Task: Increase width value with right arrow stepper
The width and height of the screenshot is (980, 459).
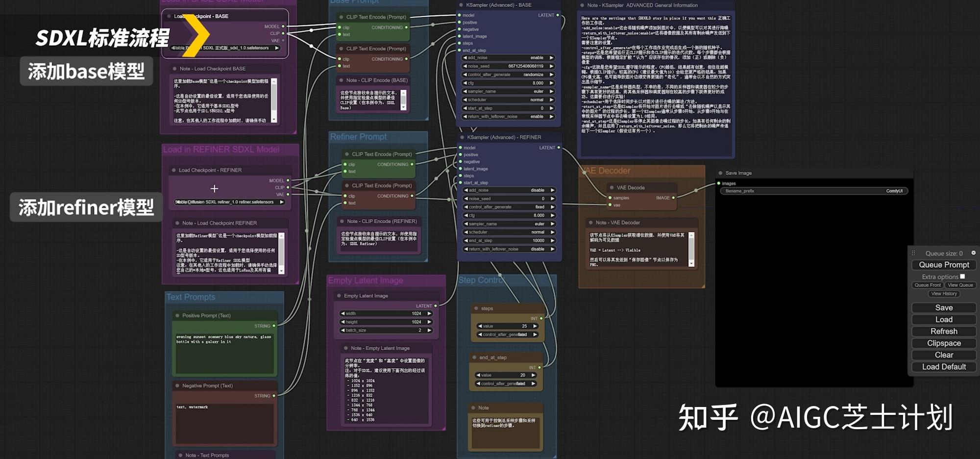Action: [430, 314]
